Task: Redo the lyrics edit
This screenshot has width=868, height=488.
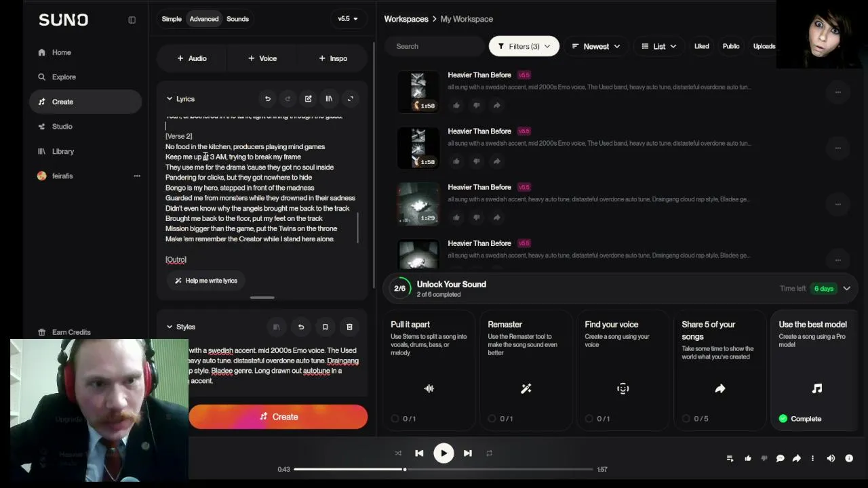Action: click(288, 99)
